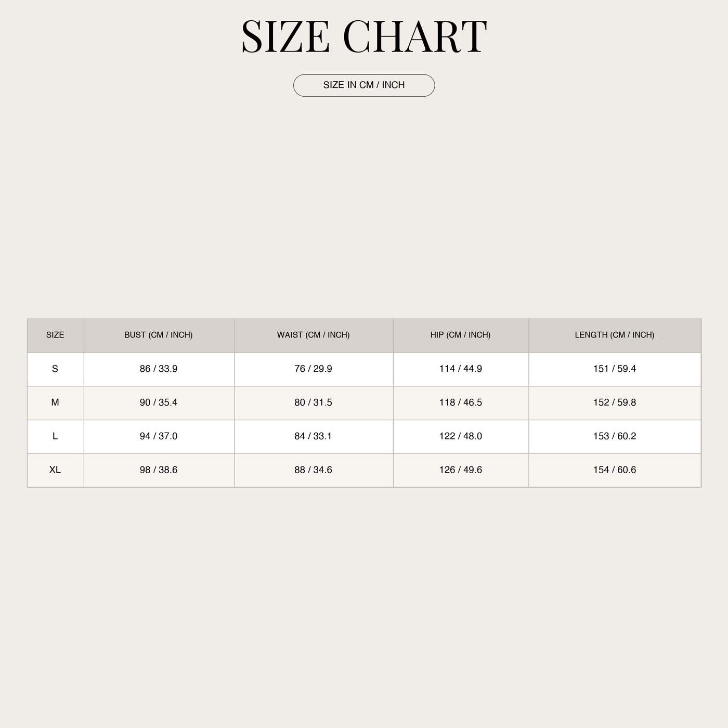Screen dimensions: 728x728
Task: Select the SIZE column header
Action: pyautogui.click(x=55, y=335)
